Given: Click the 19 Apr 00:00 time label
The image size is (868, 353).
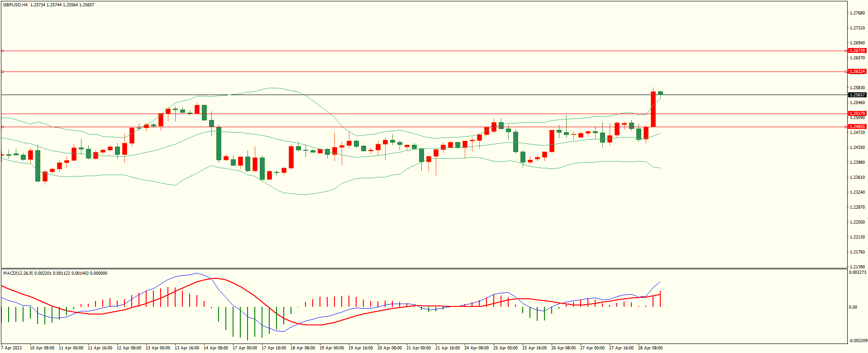Looking at the screenshot, I should 332,348.
